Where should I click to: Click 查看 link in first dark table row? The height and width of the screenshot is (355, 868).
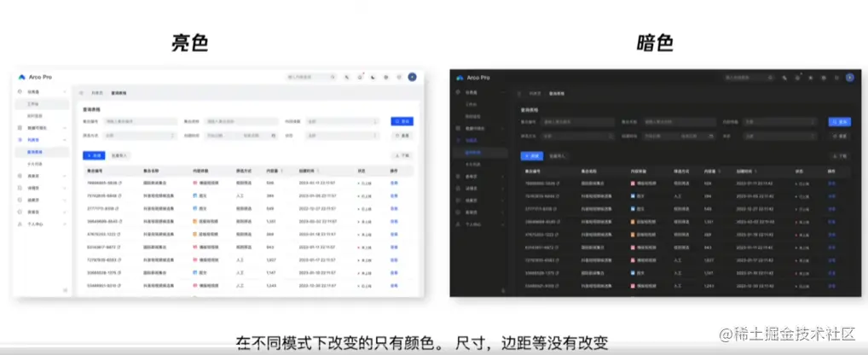(831, 183)
